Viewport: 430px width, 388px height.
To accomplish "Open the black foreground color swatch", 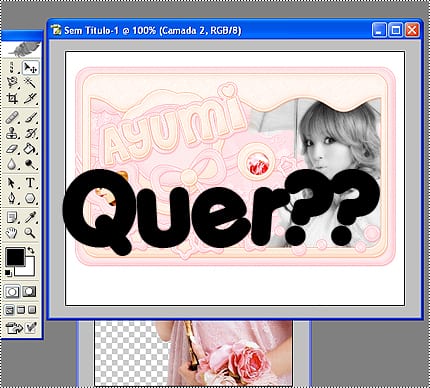I will click(15, 256).
